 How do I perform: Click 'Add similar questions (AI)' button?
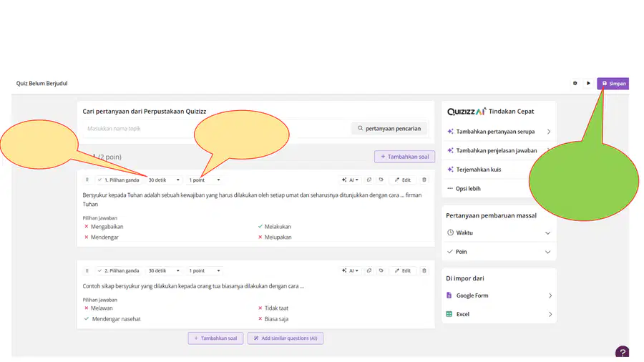[x=286, y=338]
